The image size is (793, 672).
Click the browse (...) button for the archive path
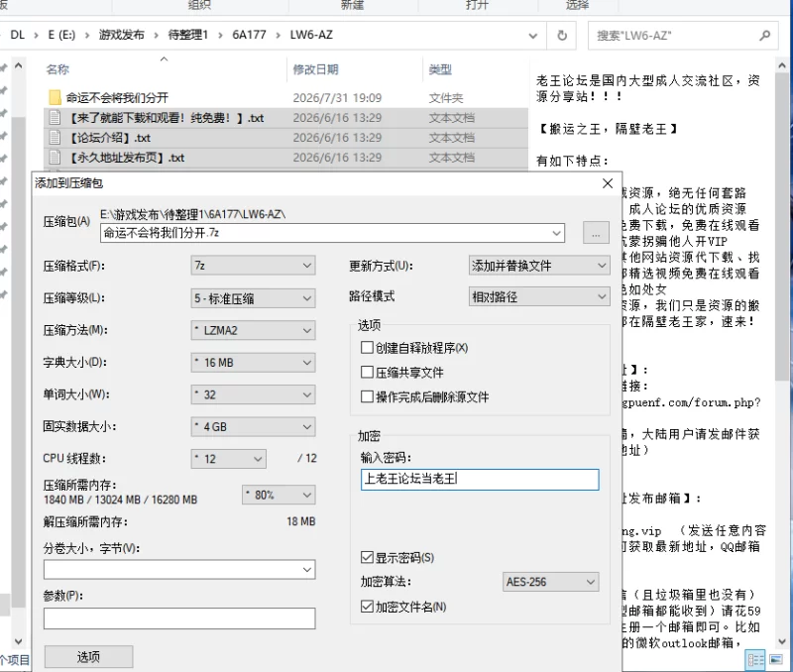pos(596,233)
